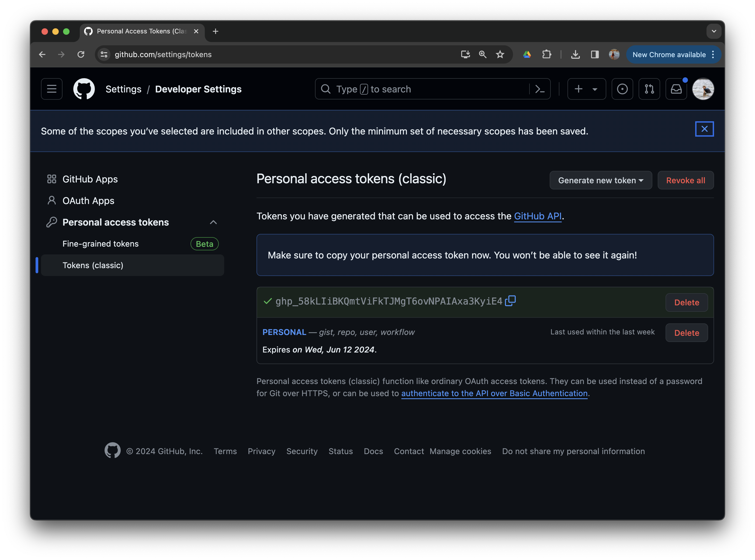This screenshot has width=755, height=560.
Task: View site information icon in address bar
Action: [x=104, y=55]
